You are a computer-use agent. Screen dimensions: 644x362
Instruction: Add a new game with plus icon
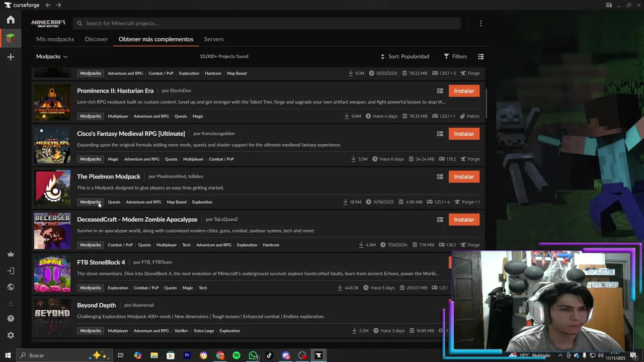[11, 57]
